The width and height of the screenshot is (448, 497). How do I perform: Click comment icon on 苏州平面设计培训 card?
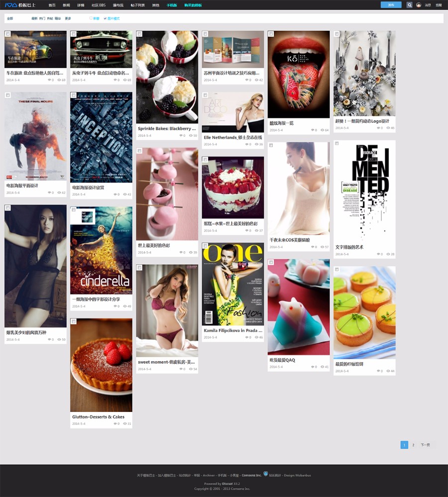[x=247, y=80]
